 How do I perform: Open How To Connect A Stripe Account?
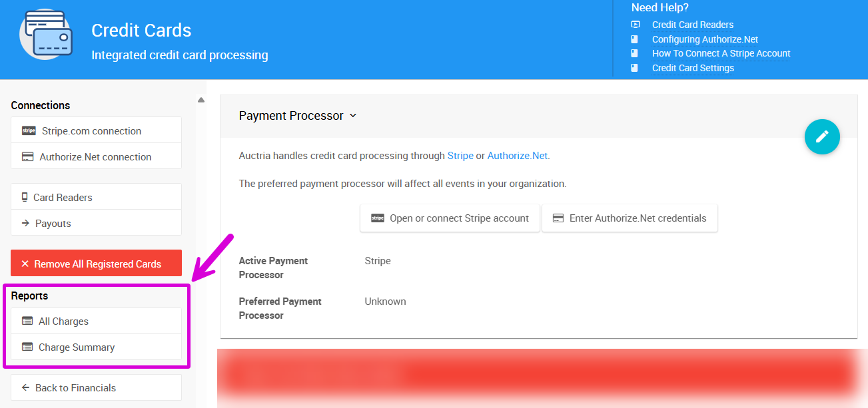(721, 53)
